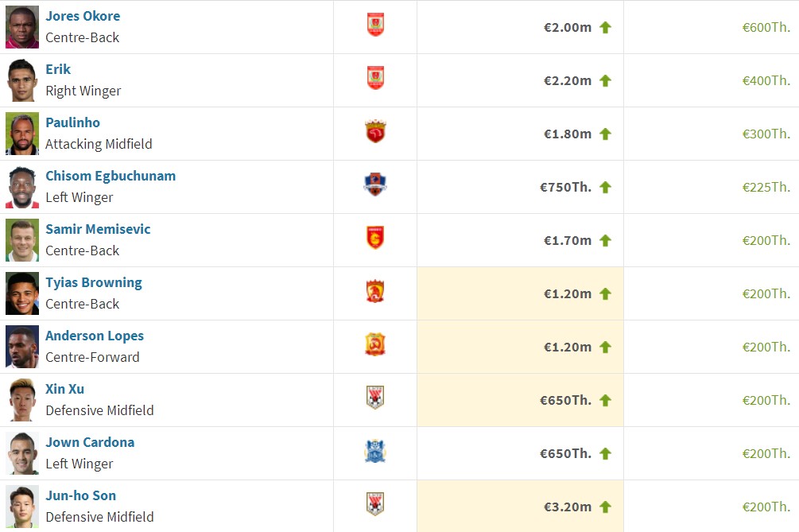Select the club crest beside Samir Memisevic
The width and height of the screenshot is (799, 532).
click(375, 238)
